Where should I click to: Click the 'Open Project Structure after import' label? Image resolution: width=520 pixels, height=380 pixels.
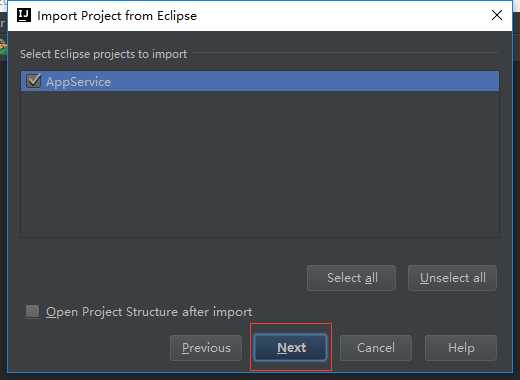(149, 312)
